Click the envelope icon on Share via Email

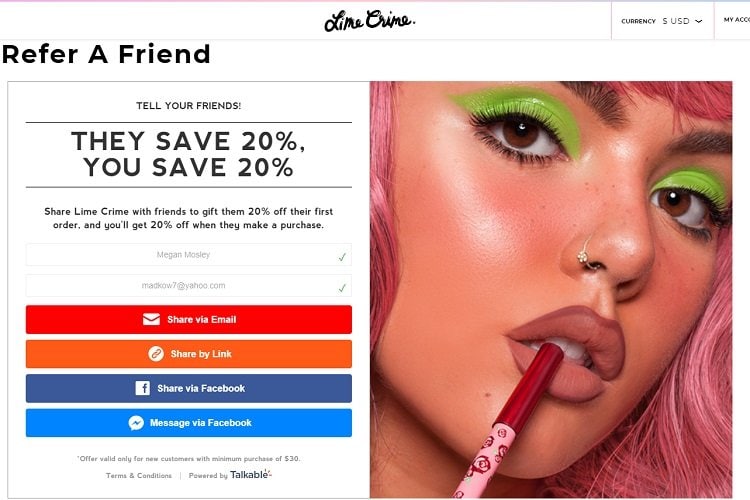point(151,319)
